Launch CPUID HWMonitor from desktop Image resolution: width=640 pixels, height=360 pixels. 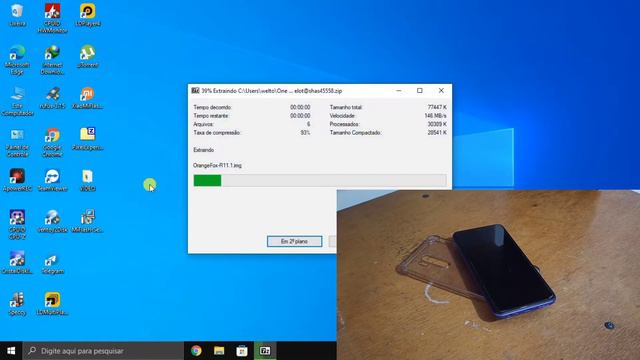[x=52, y=19]
